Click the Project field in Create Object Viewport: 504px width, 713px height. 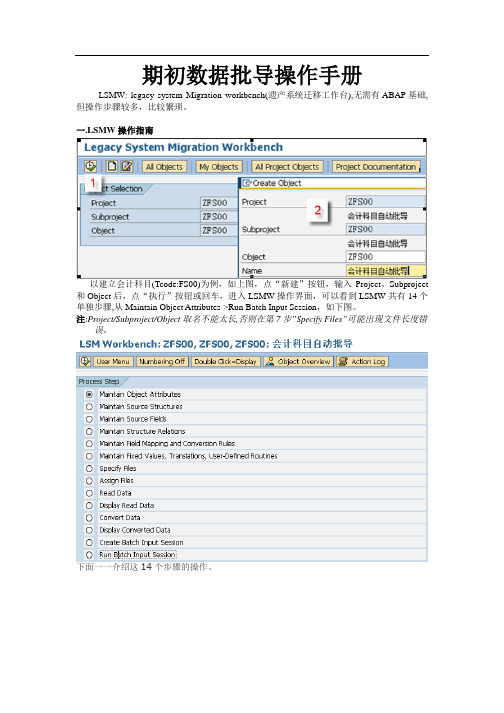[386, 201]
